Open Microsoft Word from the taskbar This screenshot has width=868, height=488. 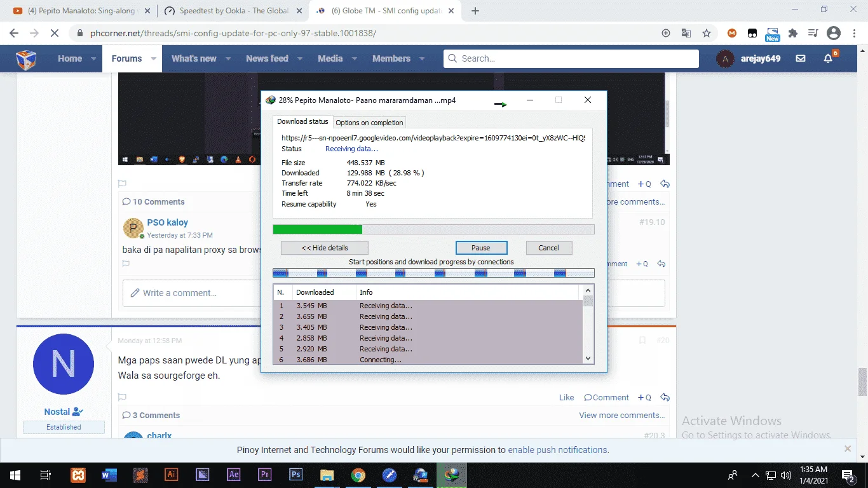(109, 475)
